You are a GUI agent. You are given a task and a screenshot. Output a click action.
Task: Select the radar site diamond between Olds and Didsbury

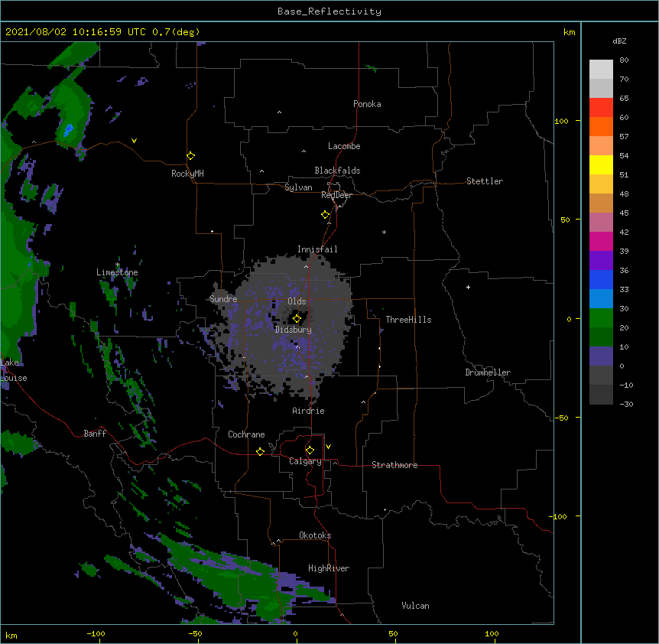(x=297, y=319)
